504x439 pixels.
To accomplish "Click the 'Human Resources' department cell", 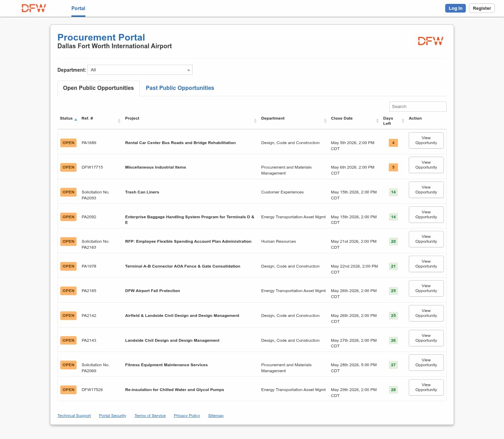I will click(x=279, y=241).
